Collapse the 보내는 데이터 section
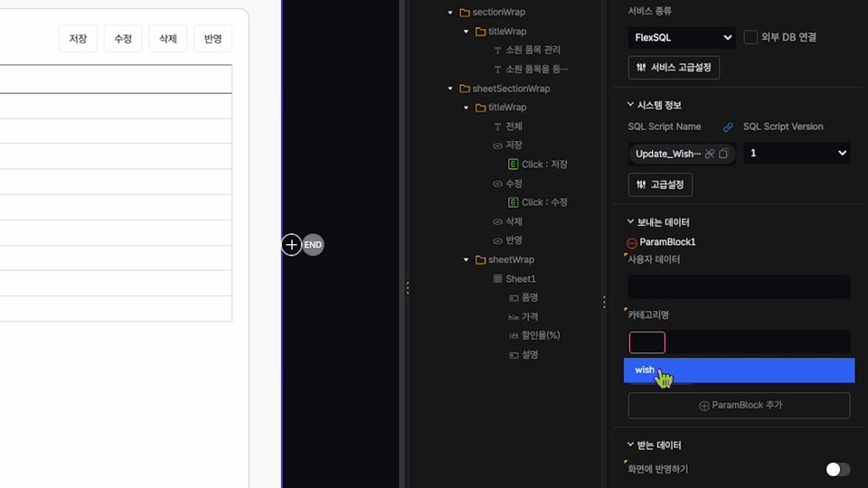The width and height of the screenshot is (868, 488). 630,222
